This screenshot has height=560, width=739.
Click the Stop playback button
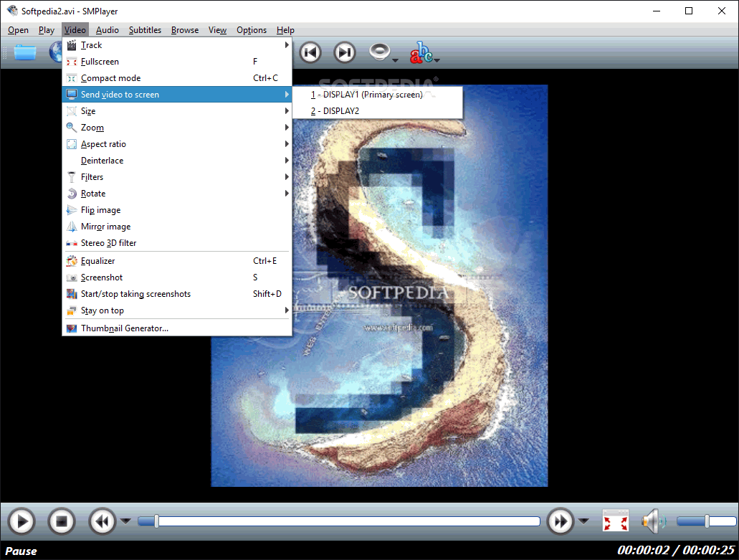(61, 521)
